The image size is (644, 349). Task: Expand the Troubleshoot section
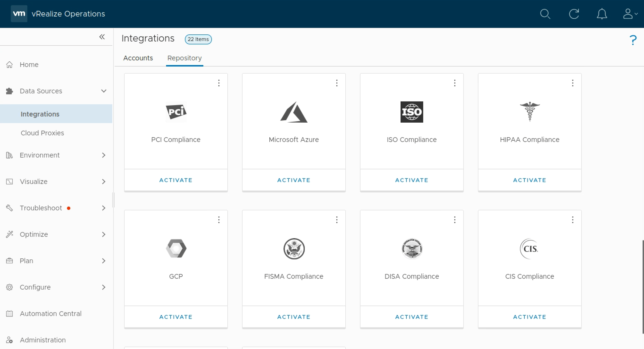[104, 208]
